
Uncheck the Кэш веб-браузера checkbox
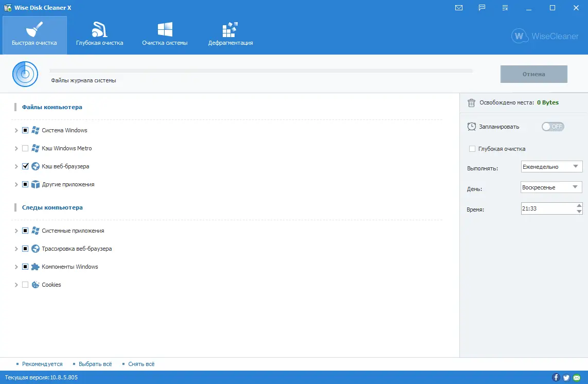(25, 166)
